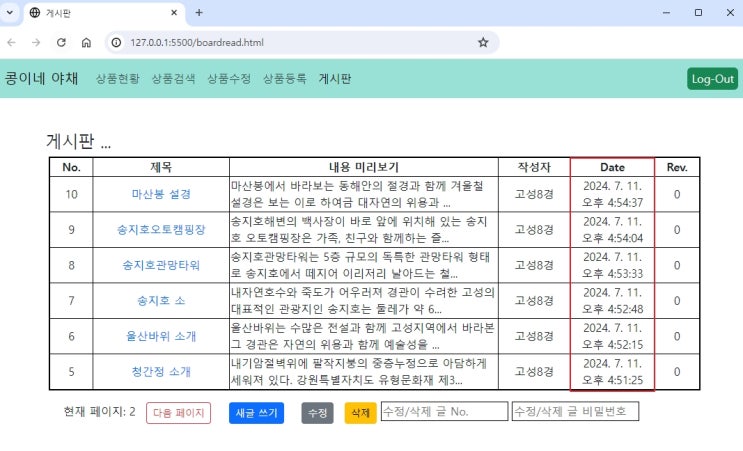Click the 작성자 column header
743x451 pixels.
point(534,167)
